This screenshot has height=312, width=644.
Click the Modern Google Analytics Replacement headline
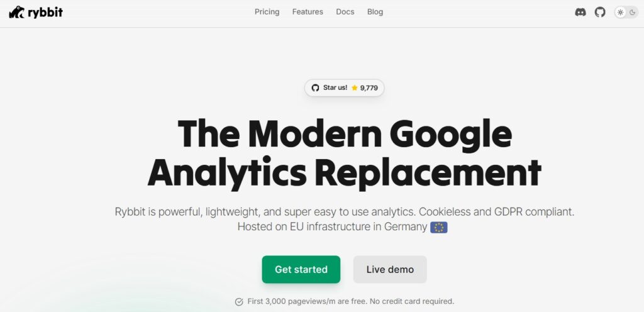344,153
